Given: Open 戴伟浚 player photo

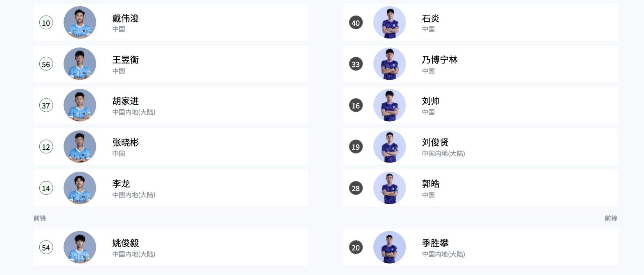Looking at the screenshot, I should click(x=80, y=23).
